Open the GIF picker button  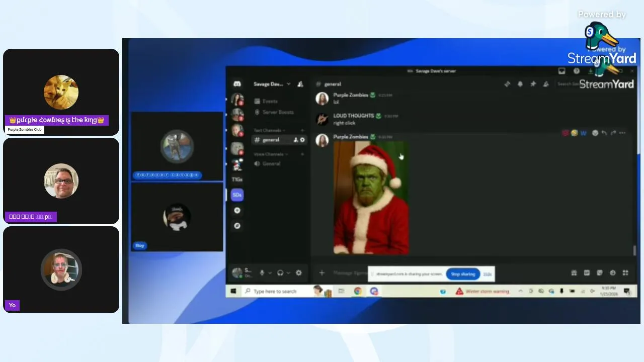point(587,273)
